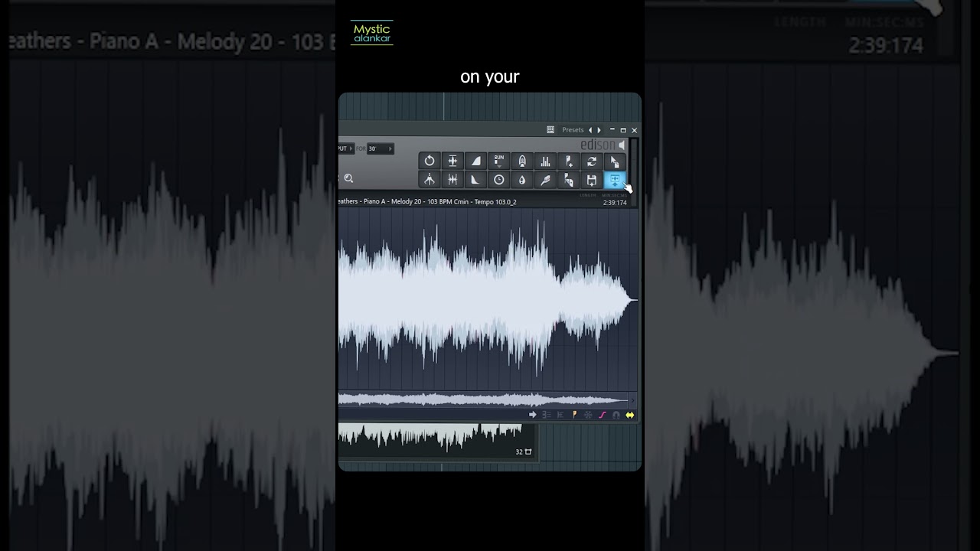Click the highlighted send to playlist button
980x551 pixels.
[x=615, y=180]
